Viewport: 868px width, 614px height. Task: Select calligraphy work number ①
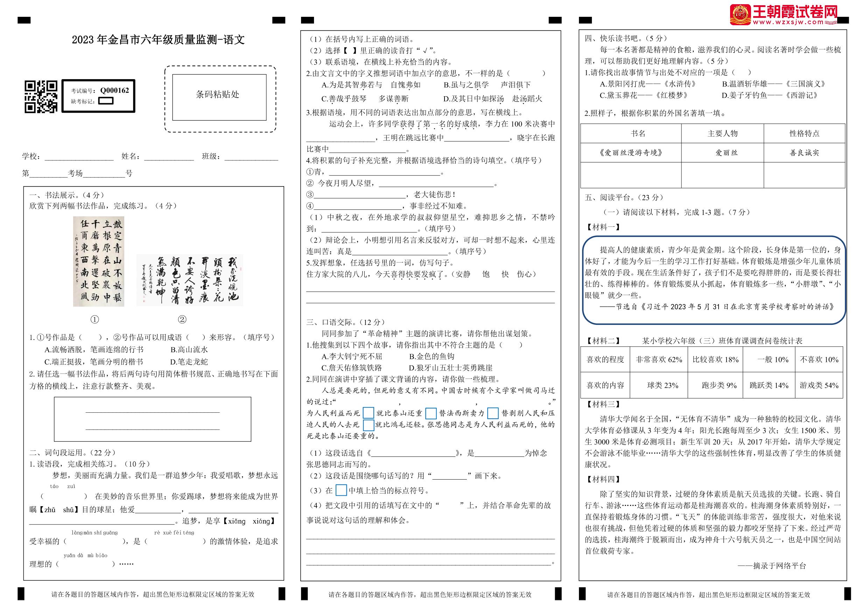(99, 261)
